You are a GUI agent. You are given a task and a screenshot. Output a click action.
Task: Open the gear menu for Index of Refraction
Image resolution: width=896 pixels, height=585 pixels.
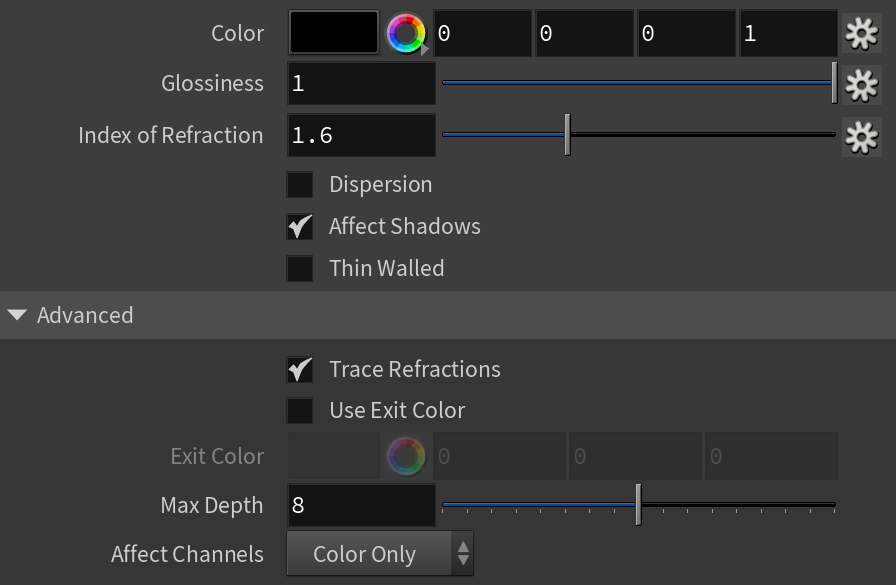coord(862,137)
